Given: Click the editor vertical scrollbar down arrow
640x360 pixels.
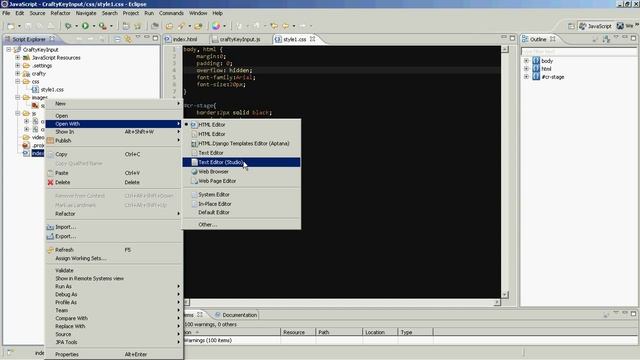Looking at the screenshot, I should coord(505,294).
